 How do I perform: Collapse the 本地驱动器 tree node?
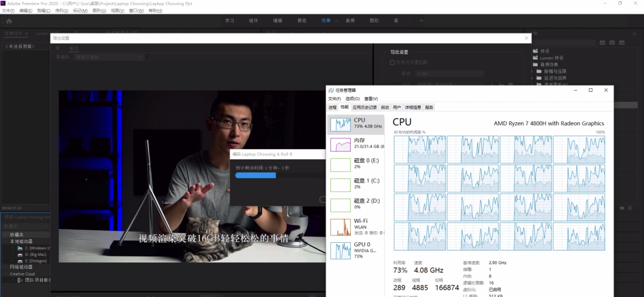click(7, 242)
